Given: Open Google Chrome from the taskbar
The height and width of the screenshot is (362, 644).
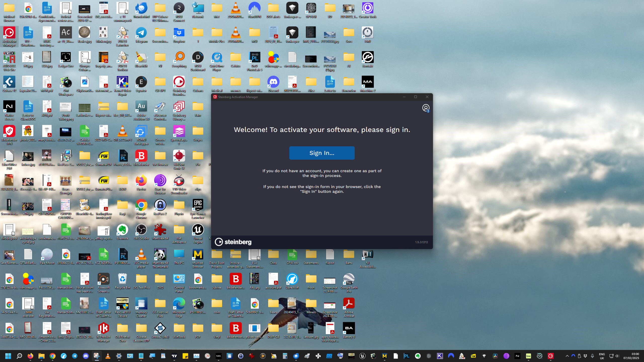Looking at the screenshot, I should tap(52, 356).
